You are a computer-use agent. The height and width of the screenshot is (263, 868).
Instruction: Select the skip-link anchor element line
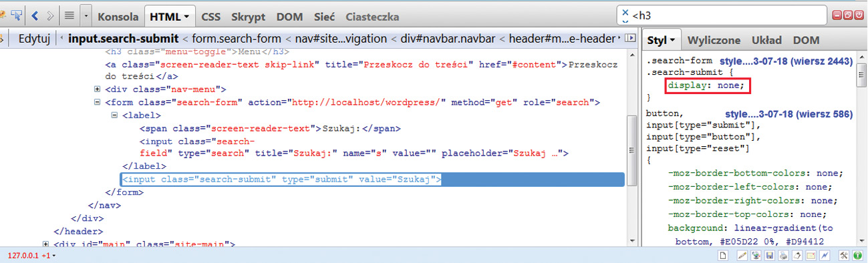click(x=361, y=70)
